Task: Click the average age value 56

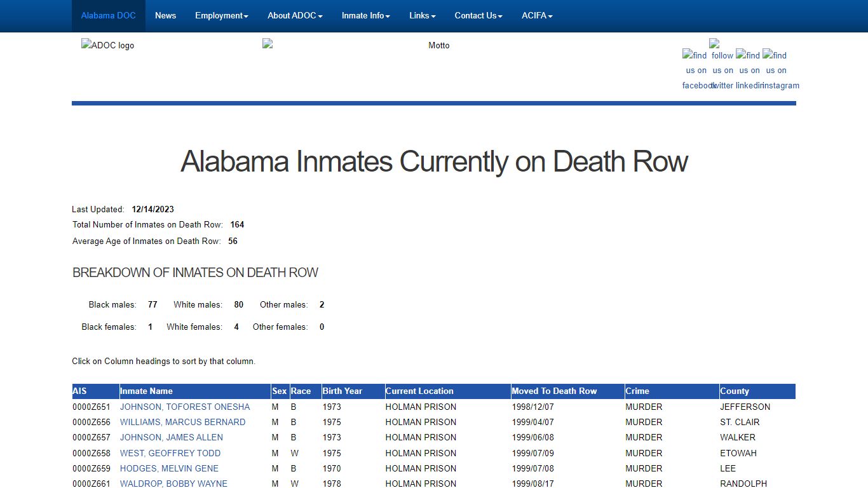Action: coord(233,241)
